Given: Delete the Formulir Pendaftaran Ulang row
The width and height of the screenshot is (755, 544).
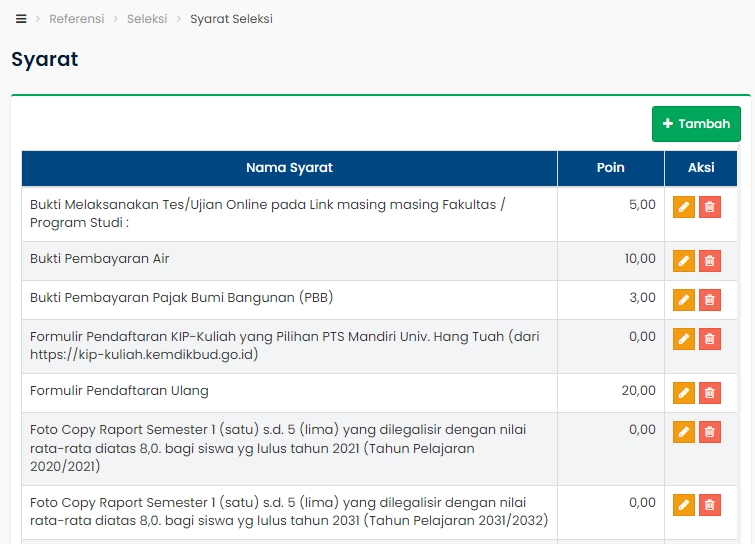Looking at the screenshot, I should [710, 393].
